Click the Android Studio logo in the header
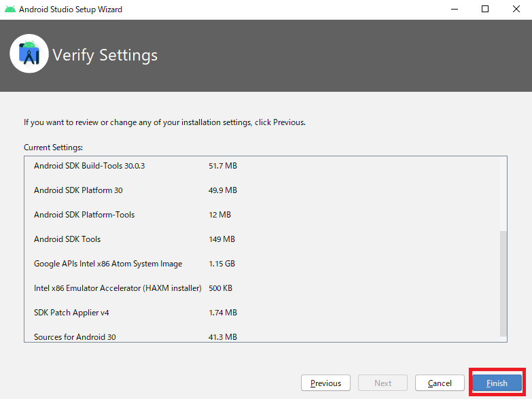Screen dimensions: 532x399 pos(29,54)
